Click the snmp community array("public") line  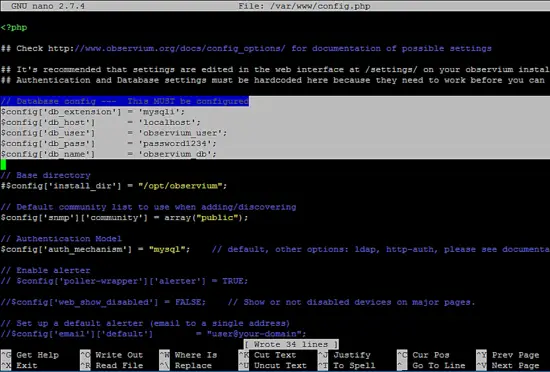click(125, 218)
